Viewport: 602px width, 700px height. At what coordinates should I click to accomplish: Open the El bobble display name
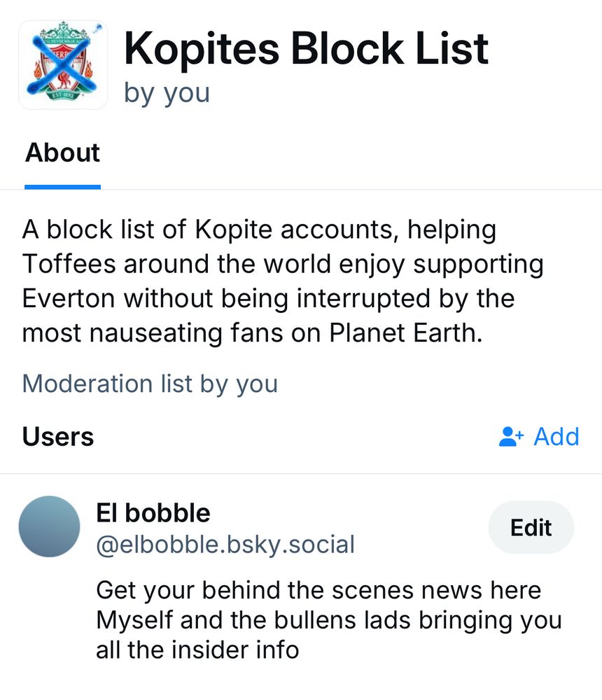click(153, 513)
